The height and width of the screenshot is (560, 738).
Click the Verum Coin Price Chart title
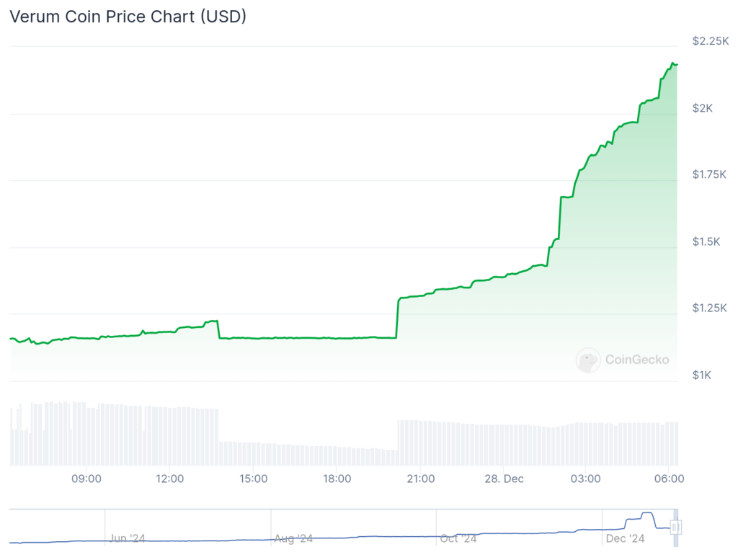tap(128, 17)
